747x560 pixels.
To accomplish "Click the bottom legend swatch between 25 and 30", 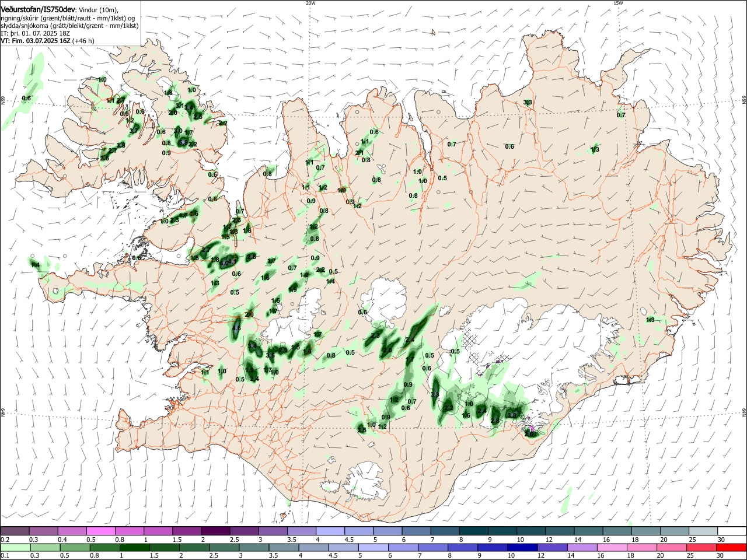I will 701,548.
